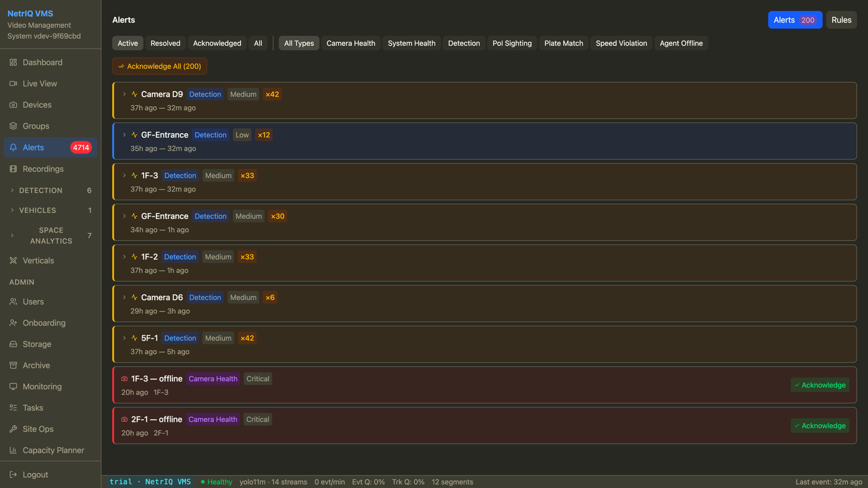
Task: Click the Logout arrow icon
Action: (13, 474)
